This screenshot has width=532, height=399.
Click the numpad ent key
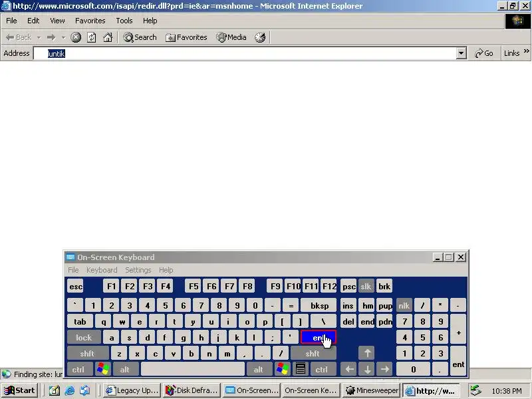458,361
